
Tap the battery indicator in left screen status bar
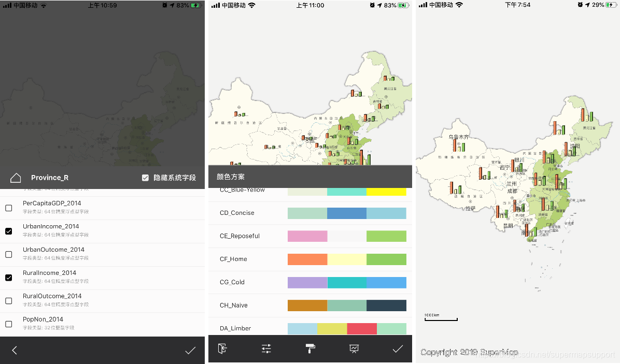point(196,6)
